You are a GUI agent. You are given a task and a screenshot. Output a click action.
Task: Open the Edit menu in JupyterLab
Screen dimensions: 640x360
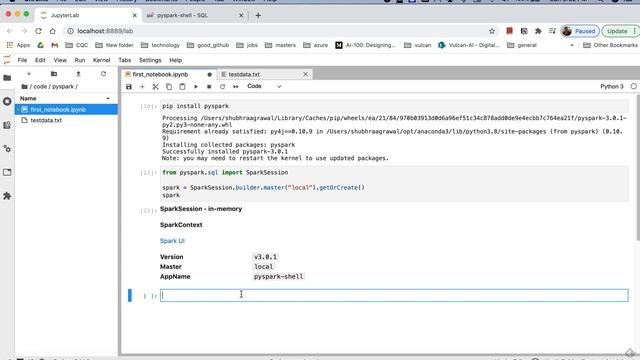(40, 60)
